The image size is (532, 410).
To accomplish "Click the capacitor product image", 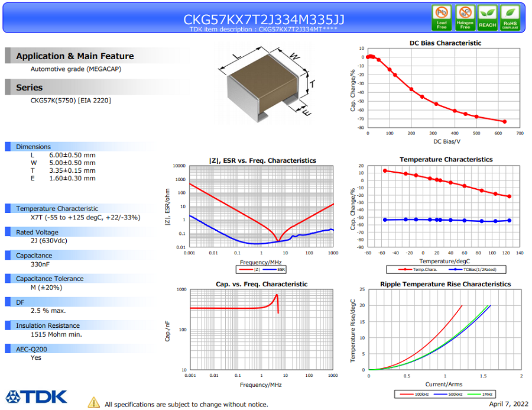I will click(267, 84).
